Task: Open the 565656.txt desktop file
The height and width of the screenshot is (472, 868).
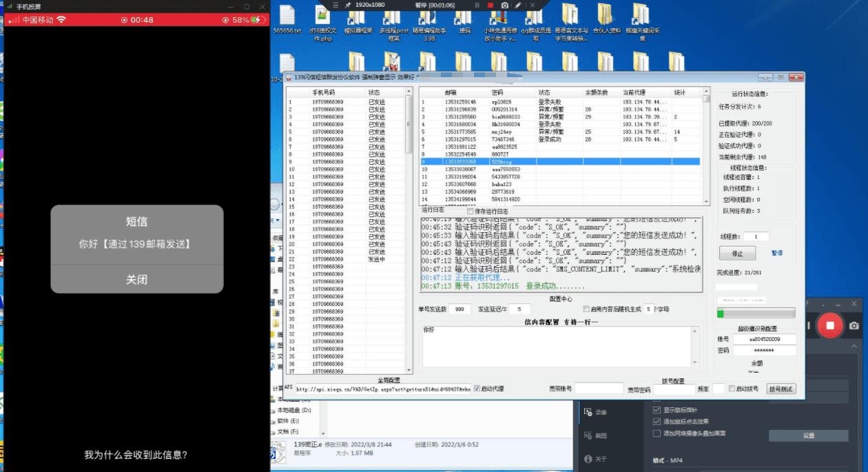Action: [287, 19]
